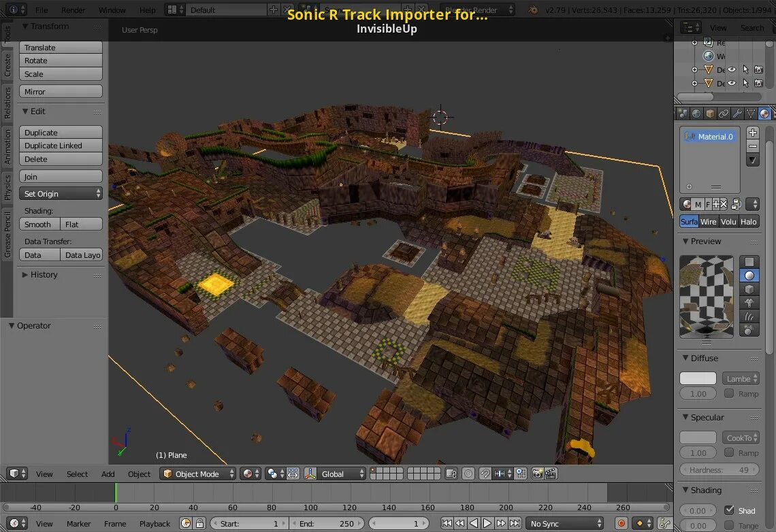Viewport: 776px width, 532px height.
Task: Enable the Specular Ramp checkbox
Action: [728, 452]
